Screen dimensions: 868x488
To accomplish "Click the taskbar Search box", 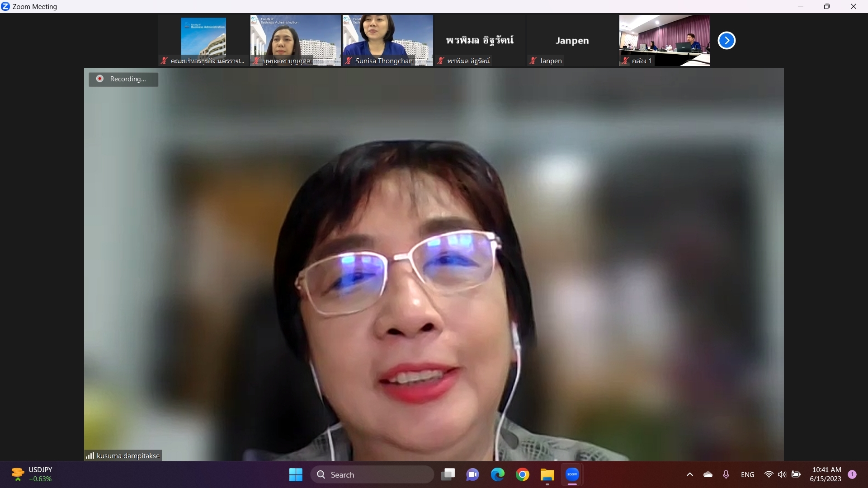I will 372,474.
